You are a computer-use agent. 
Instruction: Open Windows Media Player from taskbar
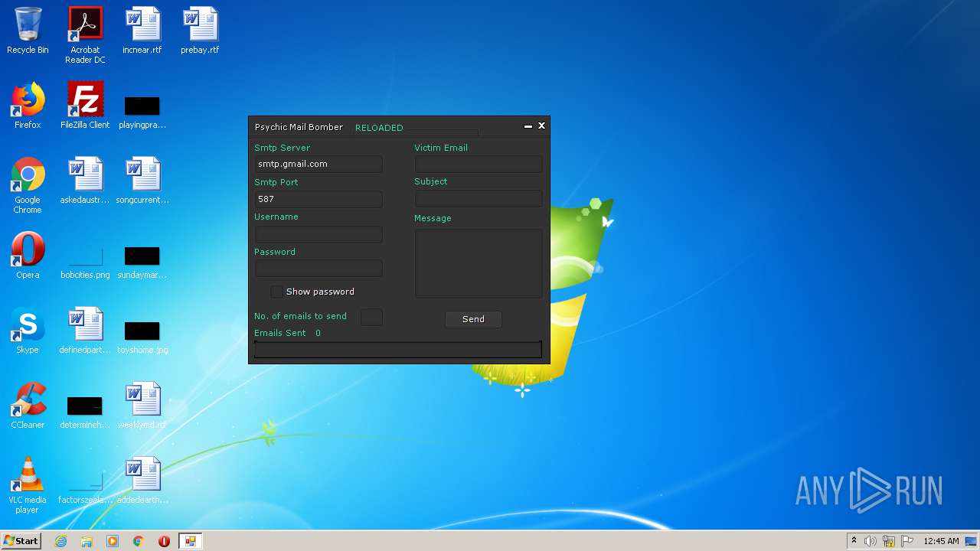(113, 541)
